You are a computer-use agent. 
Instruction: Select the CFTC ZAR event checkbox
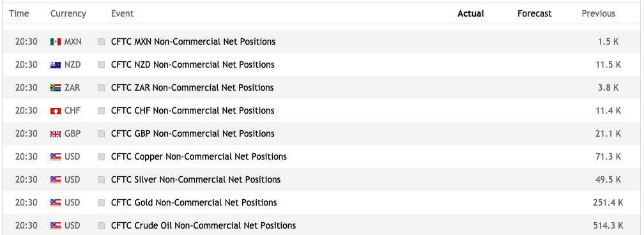coord(102,88)
